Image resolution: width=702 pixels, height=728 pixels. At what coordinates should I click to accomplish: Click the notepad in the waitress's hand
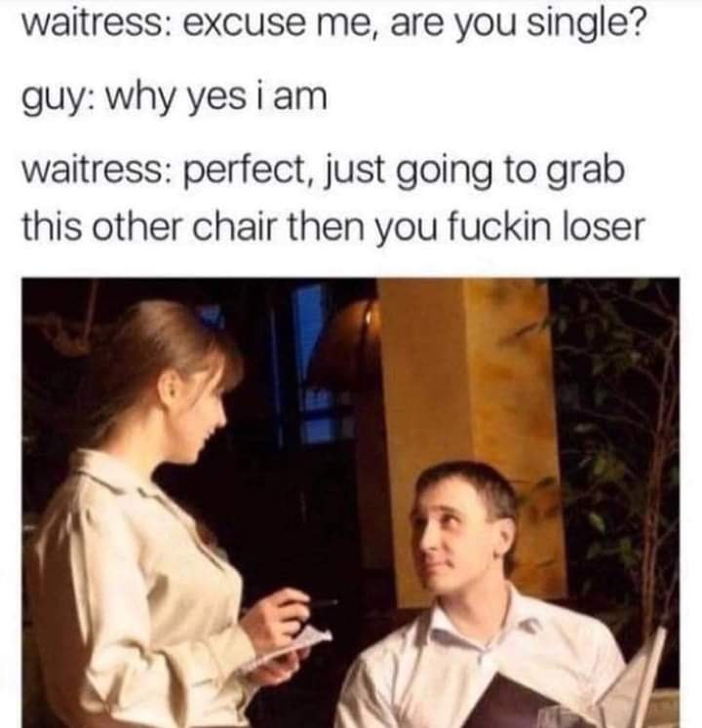click(x=285, y=650)
